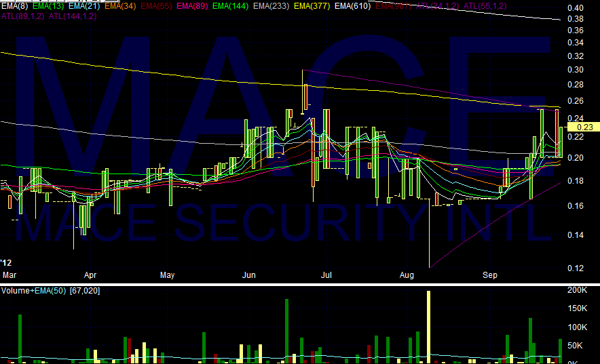
Task: Click the ATL(55,1,2) trendline label
Action: tap(485, 6)
